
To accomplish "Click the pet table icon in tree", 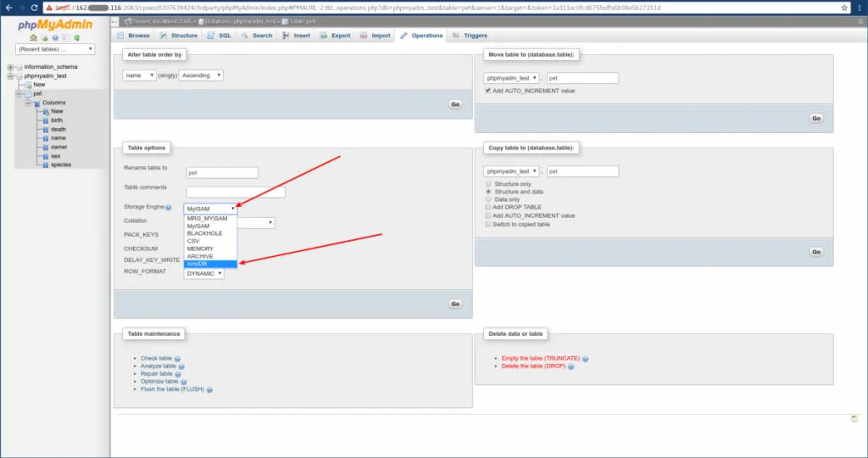I will click(28, 94).
